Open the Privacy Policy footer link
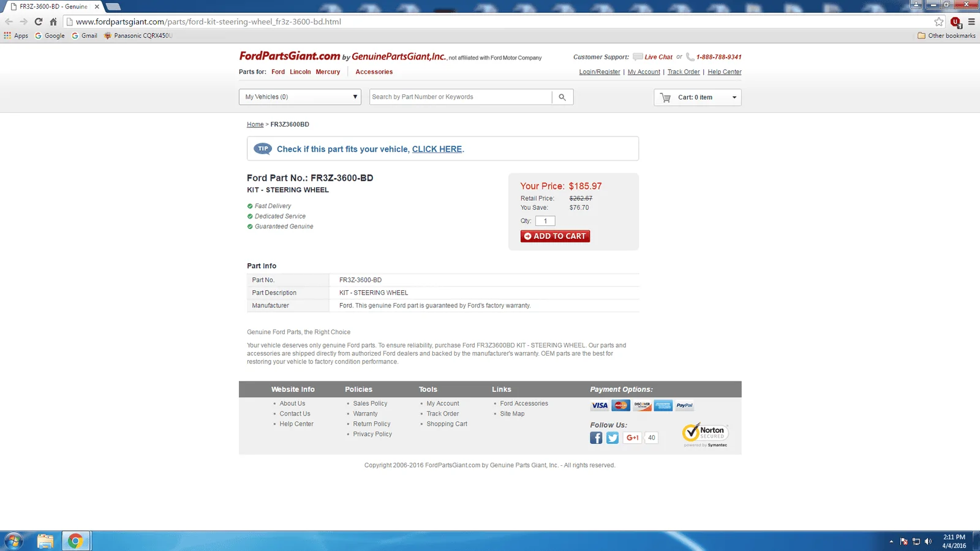This screenshot has height=551, width=980. pyautogui.click(x=372, y=434)
